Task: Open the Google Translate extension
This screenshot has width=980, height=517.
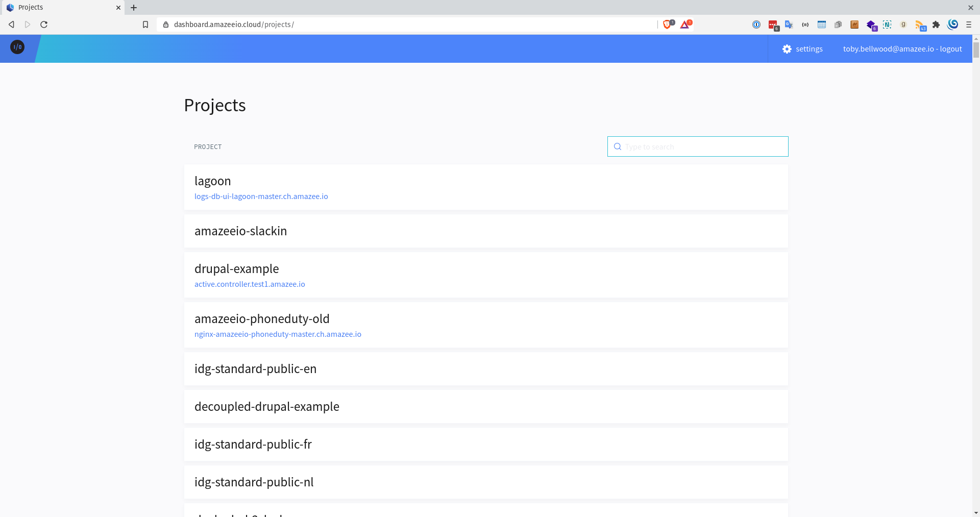Action: coord(789,24)
